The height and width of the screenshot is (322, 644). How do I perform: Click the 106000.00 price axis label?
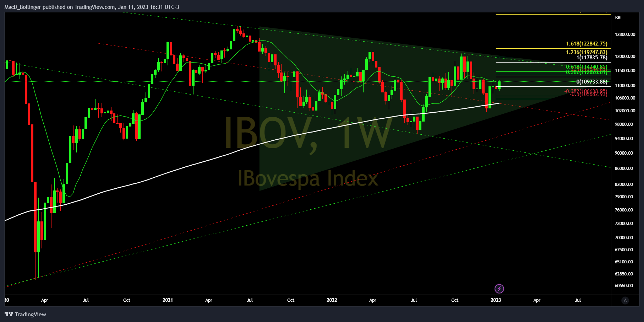pos(625,98)
